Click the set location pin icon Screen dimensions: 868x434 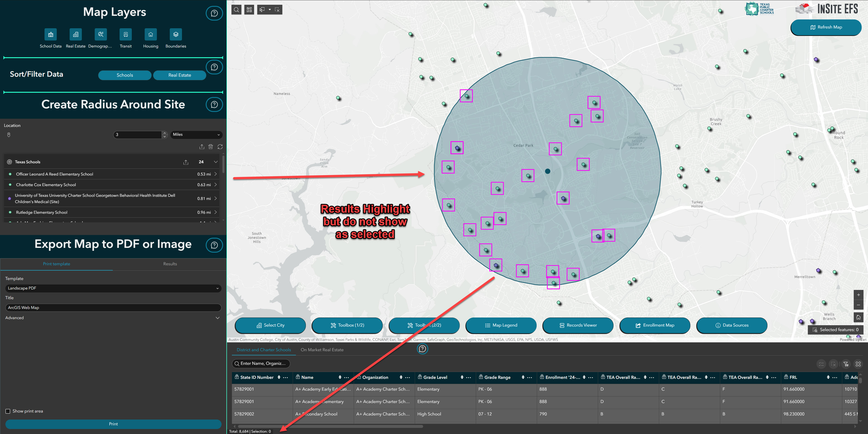(9, 135)
